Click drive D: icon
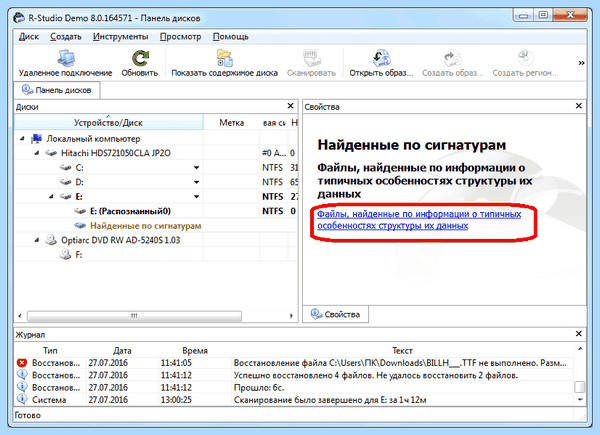This screenshot has height=435, width=600. pyautogui.click(x=65, y=182)
